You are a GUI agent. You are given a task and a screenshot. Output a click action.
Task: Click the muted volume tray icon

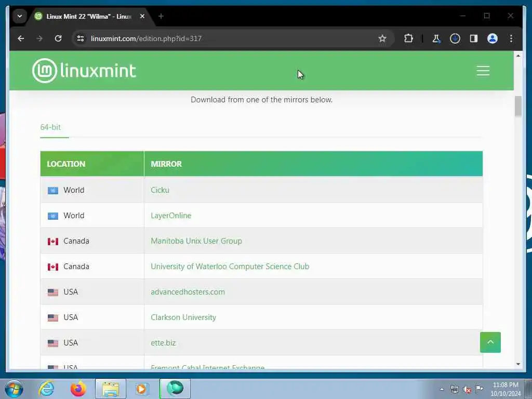[x=467, y=390]
